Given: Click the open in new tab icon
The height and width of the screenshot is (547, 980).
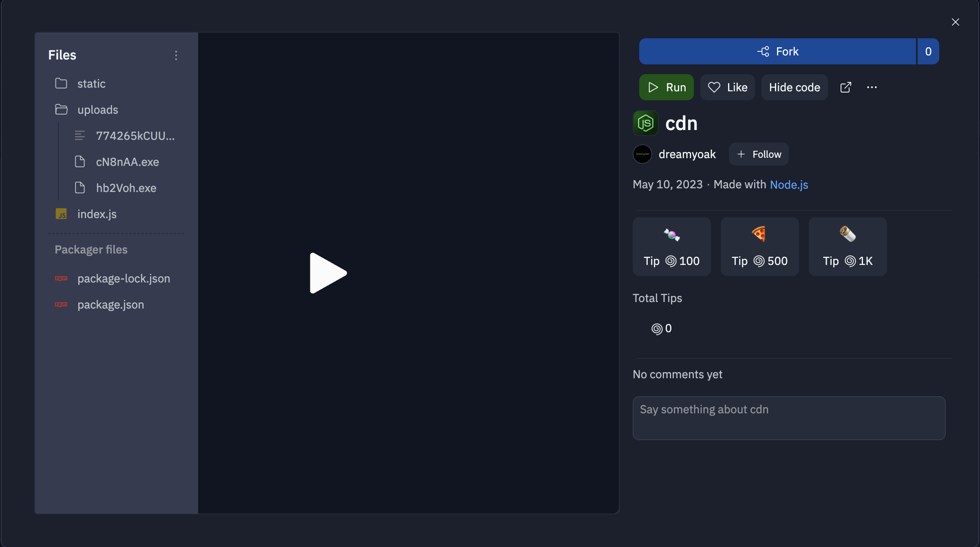Looking at the screenshot, I should coord(846,87).
